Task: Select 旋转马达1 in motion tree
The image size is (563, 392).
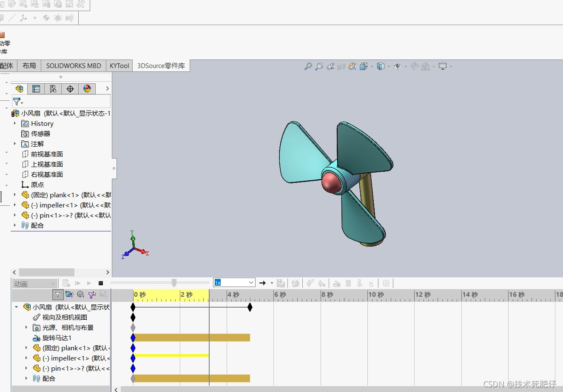Action: [57, 338]
